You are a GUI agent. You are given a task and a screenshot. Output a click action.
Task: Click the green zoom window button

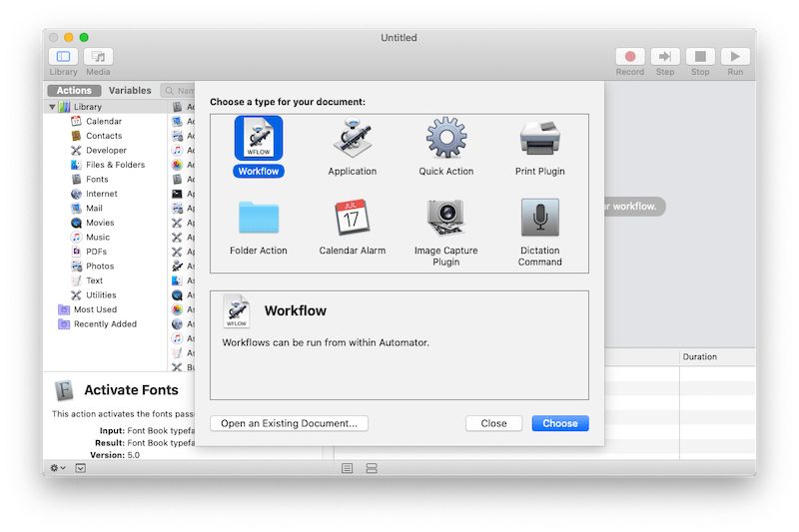[84, 37]
